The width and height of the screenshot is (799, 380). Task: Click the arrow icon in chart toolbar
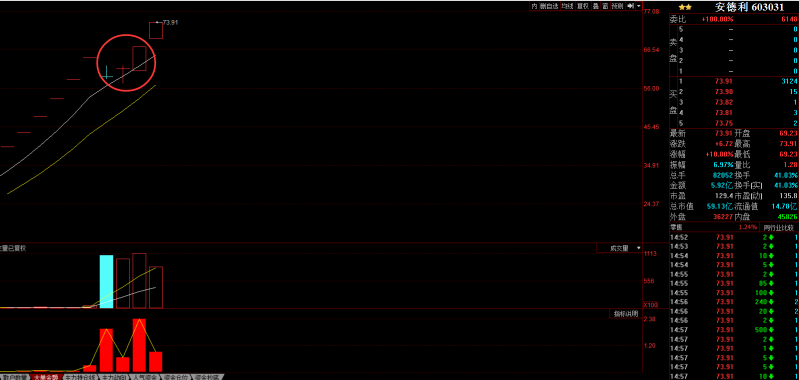coord(630,6)
